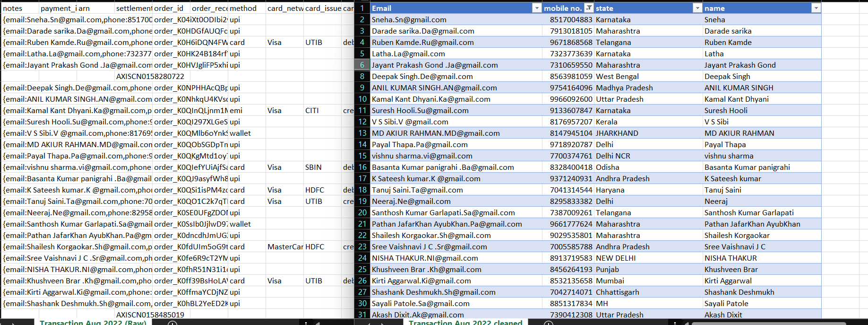Click the row 31 header number
The height and width of the screenshot is (325, 868).
362,315
